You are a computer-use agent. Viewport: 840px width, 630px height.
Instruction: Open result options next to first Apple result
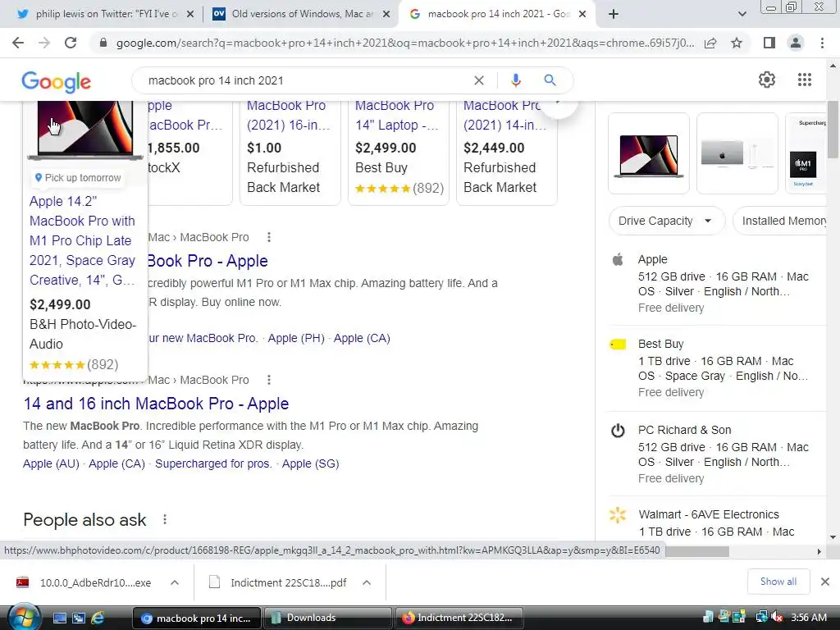pyautogui.click(x=269, y=237)
